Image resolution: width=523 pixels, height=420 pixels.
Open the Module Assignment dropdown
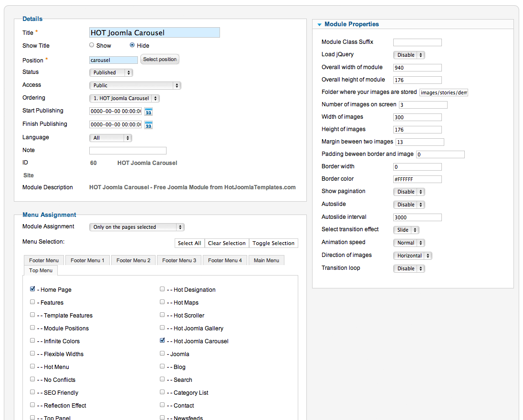137,227
